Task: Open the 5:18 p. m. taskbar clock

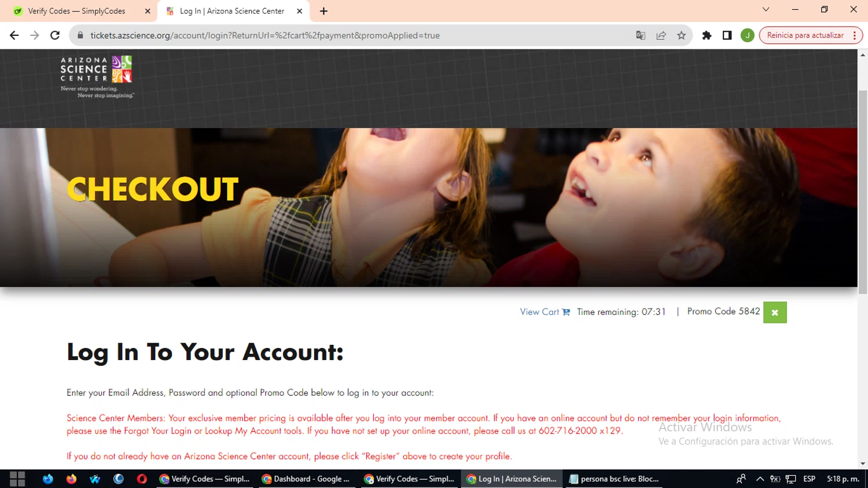Action: (x=843, y=479)
